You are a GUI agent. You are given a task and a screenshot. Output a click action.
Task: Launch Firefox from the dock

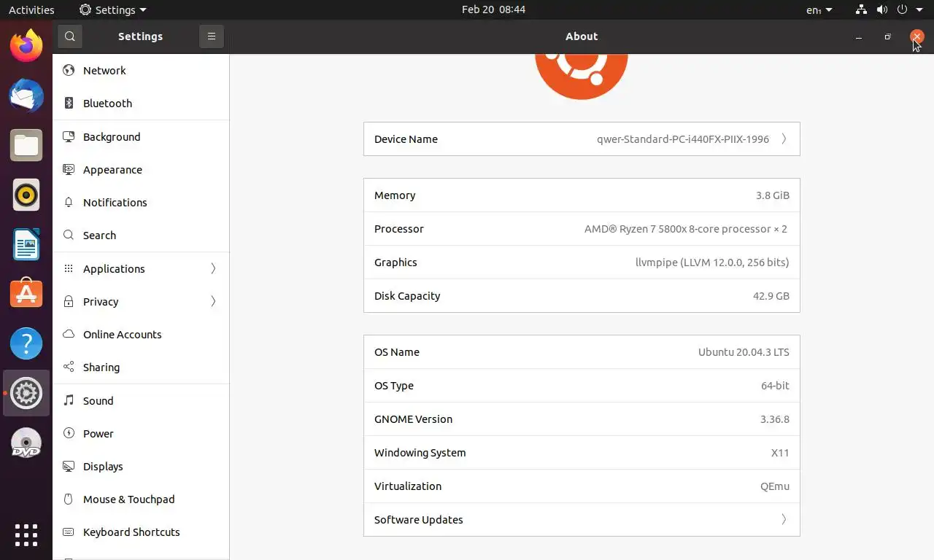coord(26,46)
